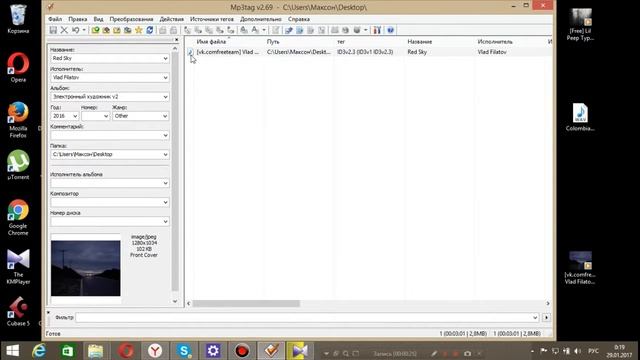Open Help with the blue question icon
The image size is (640, 360).
coord(390,30)
